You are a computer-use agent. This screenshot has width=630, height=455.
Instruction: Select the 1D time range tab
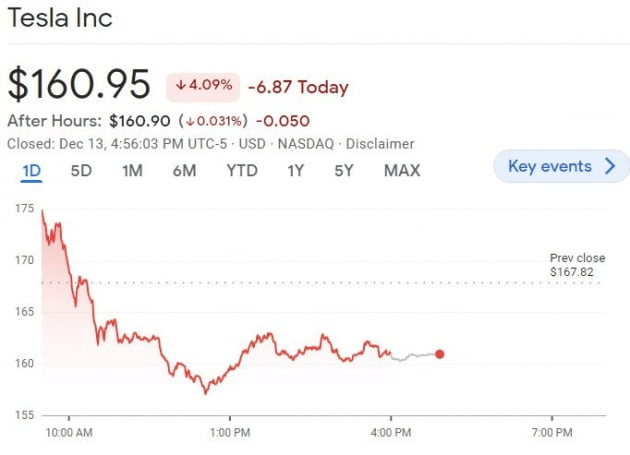point(31,170)
